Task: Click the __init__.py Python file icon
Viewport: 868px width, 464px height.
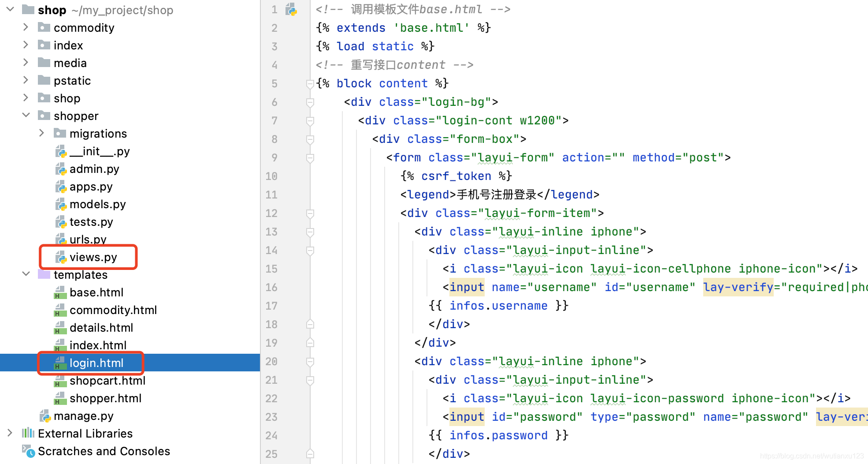Action: coord(61,151)
